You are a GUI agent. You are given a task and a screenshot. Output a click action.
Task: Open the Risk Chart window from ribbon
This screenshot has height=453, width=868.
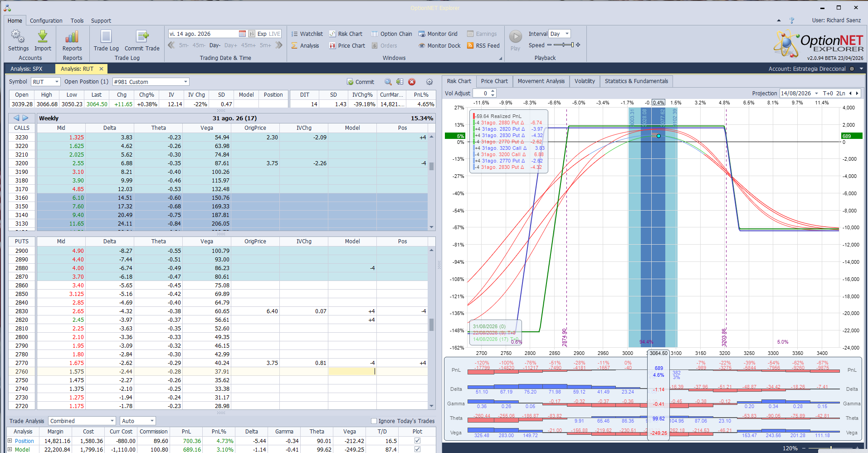point(346,34)
